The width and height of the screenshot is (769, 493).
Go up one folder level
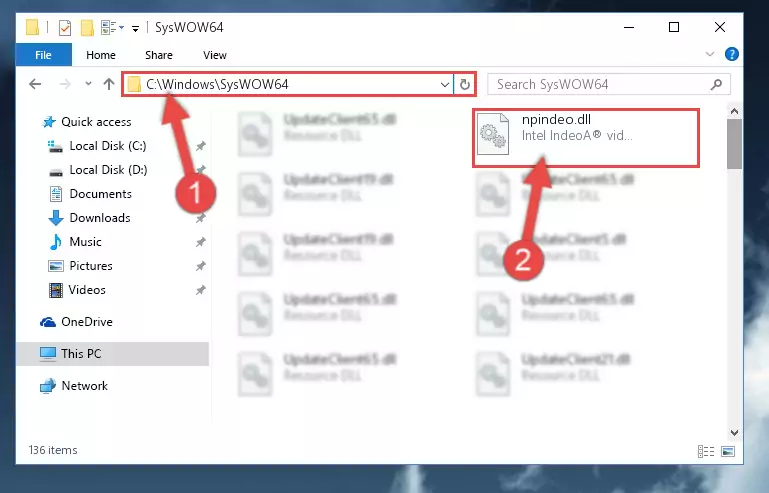point(109,84)
